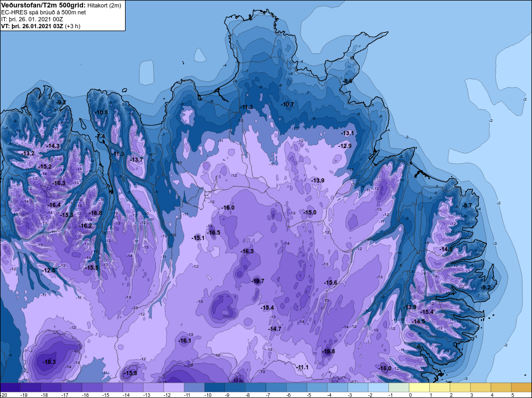Click the legend color swatch labeled 0

(x=419, y=387)
